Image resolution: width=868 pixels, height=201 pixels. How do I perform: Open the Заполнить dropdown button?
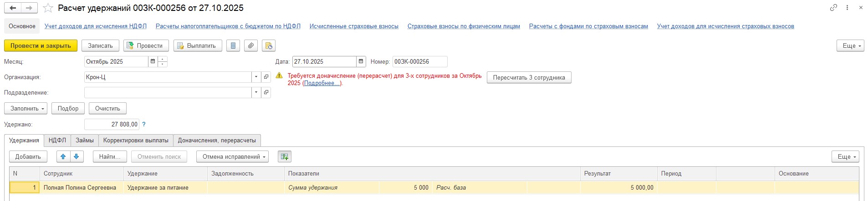tap(26, 109)
